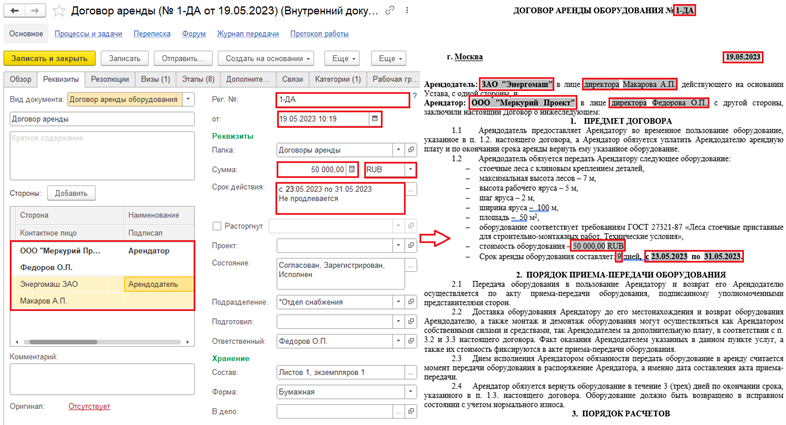Click into the Краткое содержание field
The height and width of the screenshot is (425, 786).
click(102, 155)
